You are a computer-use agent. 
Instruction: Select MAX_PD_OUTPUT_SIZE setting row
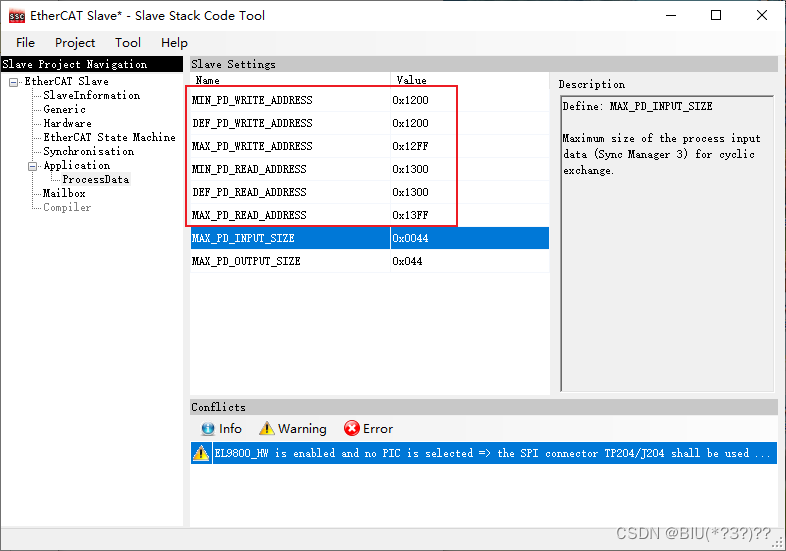click(x=369, y=261)
